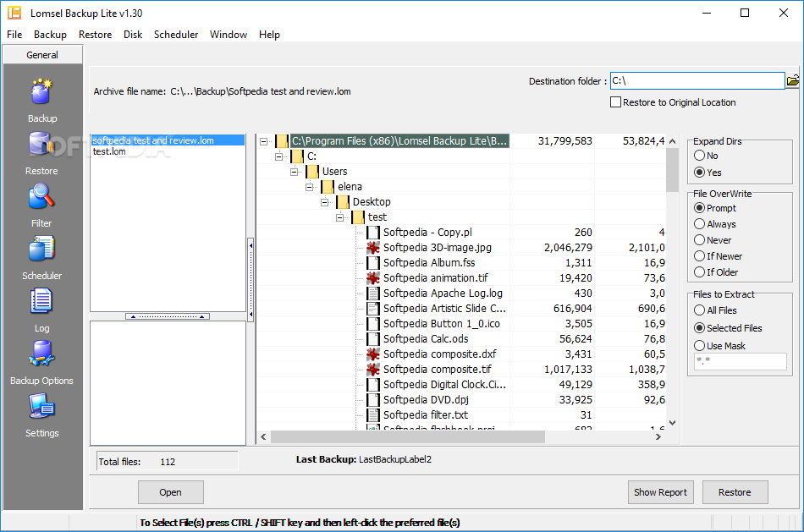Click the horizontal splitter under archive list
804x532 pixels.
click(168, 316)
